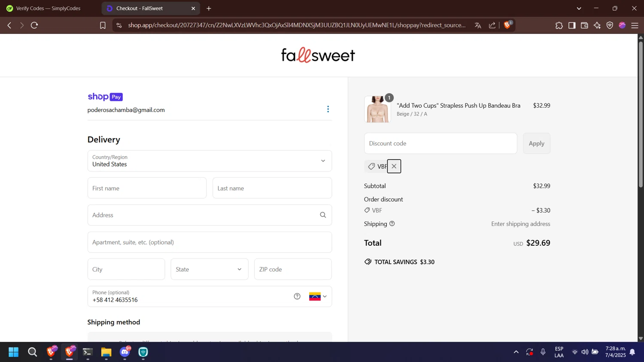Click into the Address field

[210, 215]
